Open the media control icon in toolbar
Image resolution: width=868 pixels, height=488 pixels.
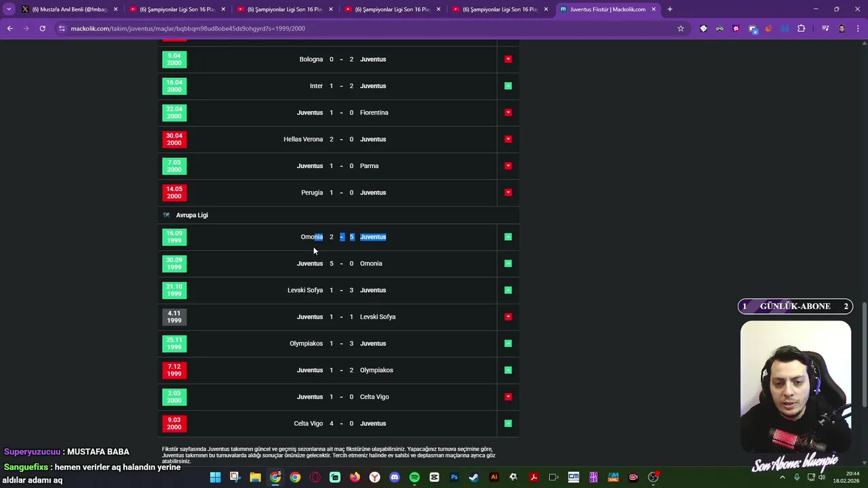[x=825, y=28]
